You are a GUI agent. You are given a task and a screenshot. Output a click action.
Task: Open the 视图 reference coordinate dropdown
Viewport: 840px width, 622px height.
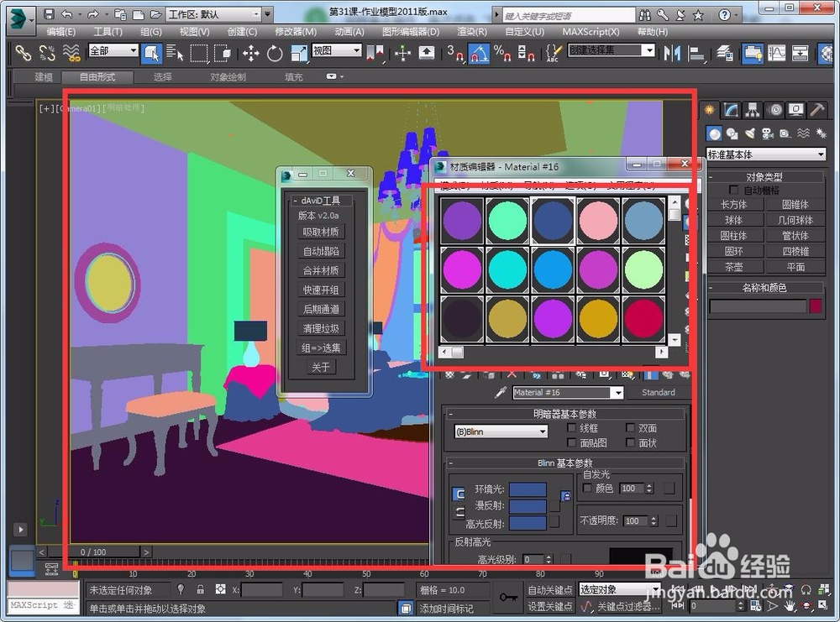tap(337, 50)
